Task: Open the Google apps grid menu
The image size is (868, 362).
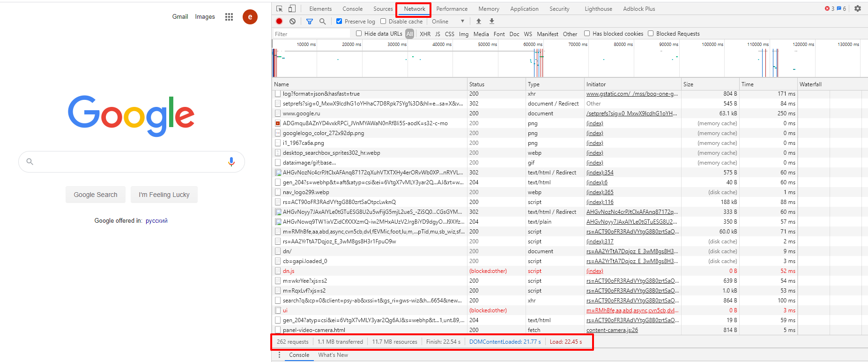Action: click(x=229, y=17)
